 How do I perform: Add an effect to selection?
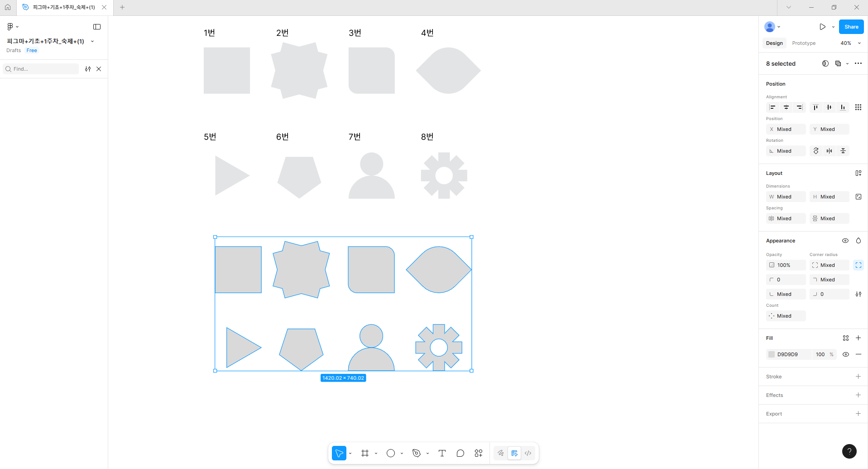coord(858,395)
